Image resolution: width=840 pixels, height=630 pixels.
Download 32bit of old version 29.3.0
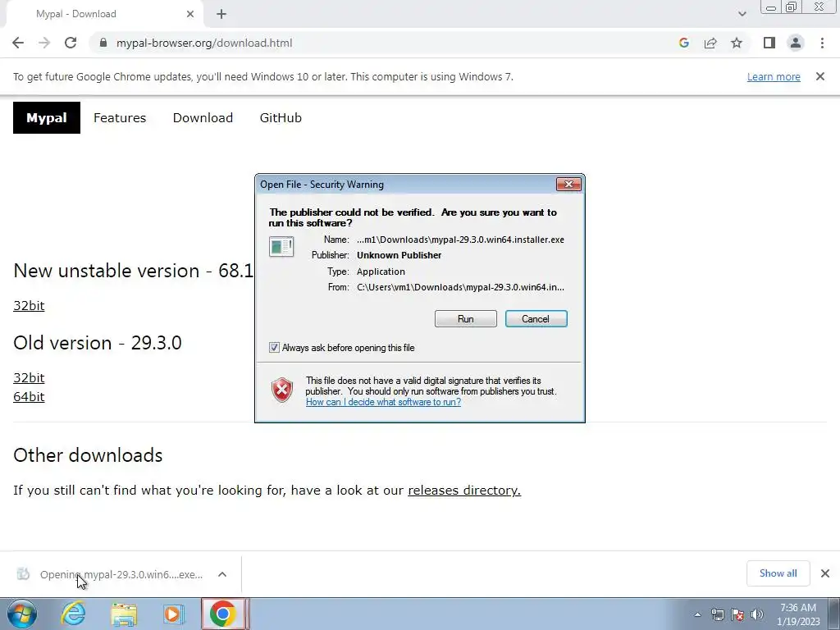pyautogui.click(x=29, y=377)
